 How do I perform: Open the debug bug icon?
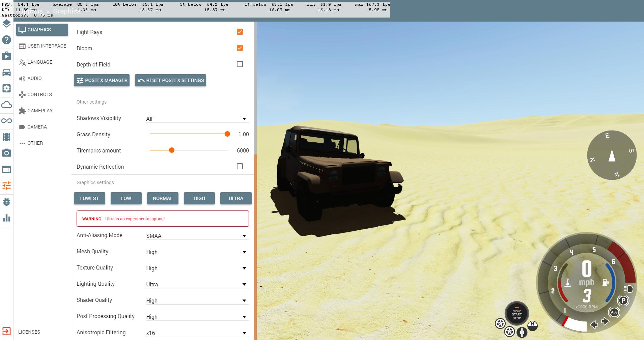[6, 202]
